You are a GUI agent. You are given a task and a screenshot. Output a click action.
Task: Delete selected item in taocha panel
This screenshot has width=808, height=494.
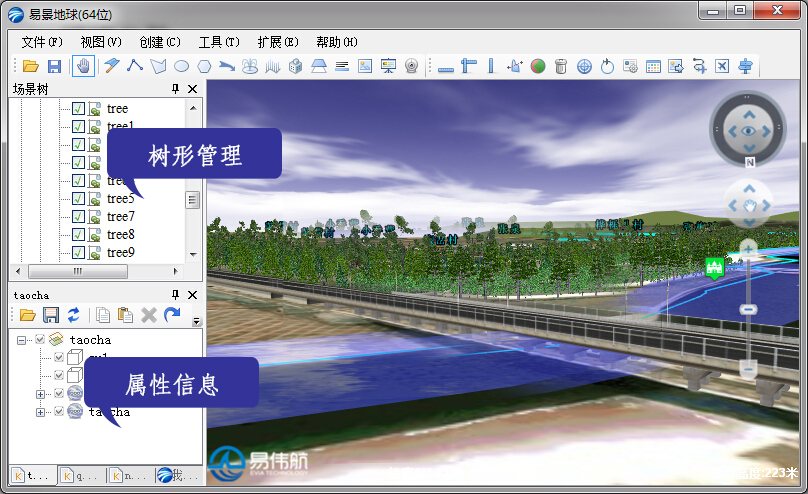[x=149, y=315]
